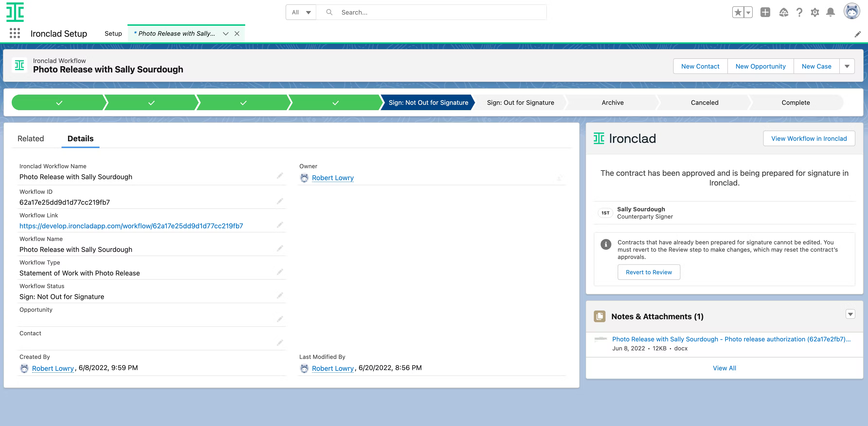Image resolution: width=868 pixels, height=426 pixels.
Task: Edit Workflow Name pencil icon
Action: tap(280, 248)
